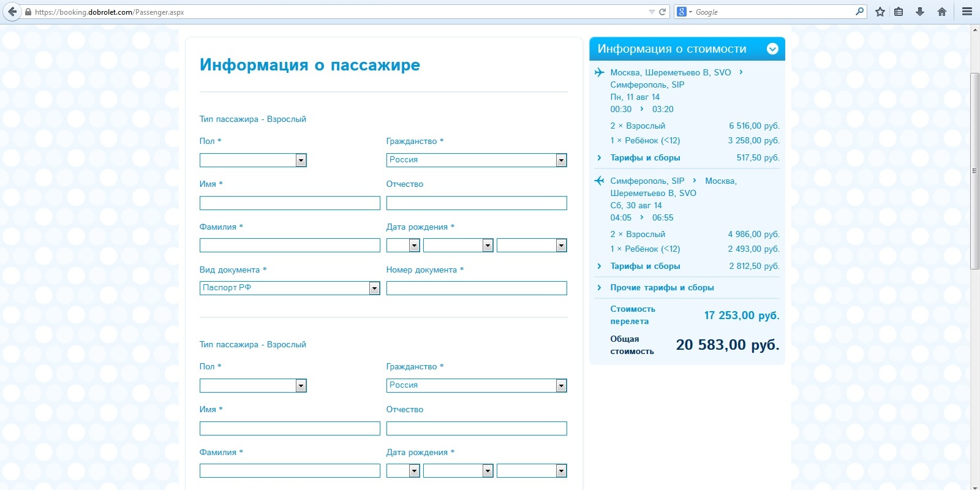Click the outbound flight airplane icon
980x490 pixels.
coord(599,72)
